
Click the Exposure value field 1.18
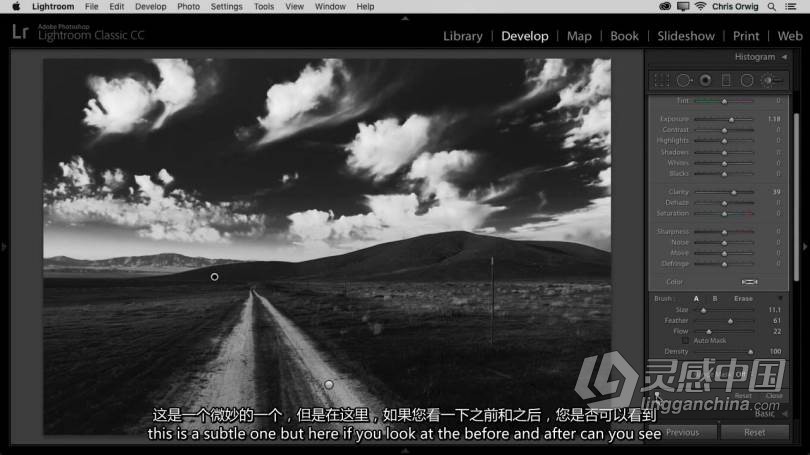click(x=774, y=119)
